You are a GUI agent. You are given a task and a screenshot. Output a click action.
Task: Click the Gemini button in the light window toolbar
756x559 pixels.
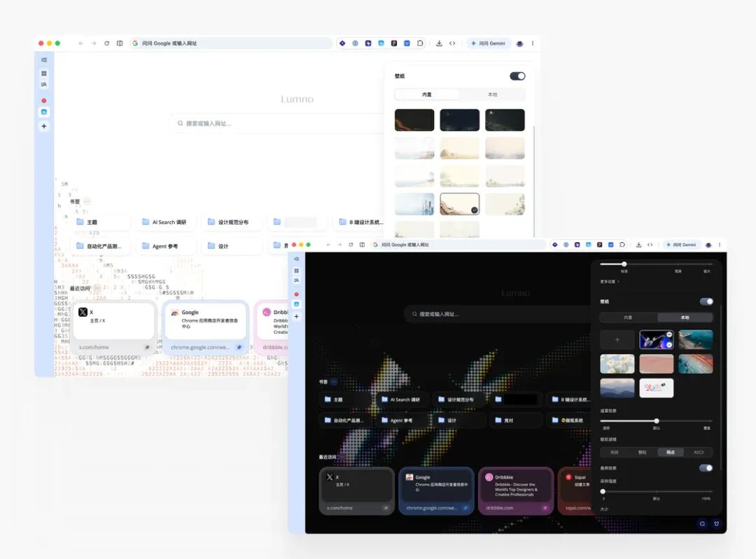click(488, 43)
